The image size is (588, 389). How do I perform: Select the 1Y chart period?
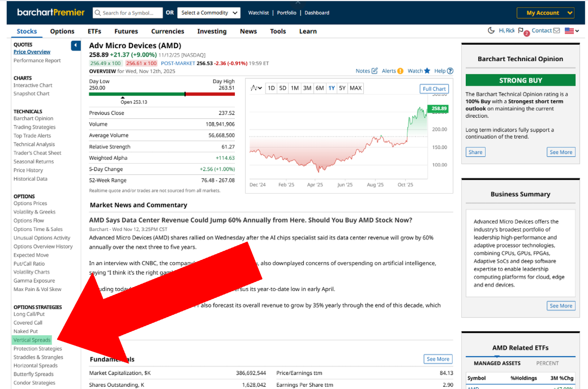pyautogui.click(x=332, y=88)
